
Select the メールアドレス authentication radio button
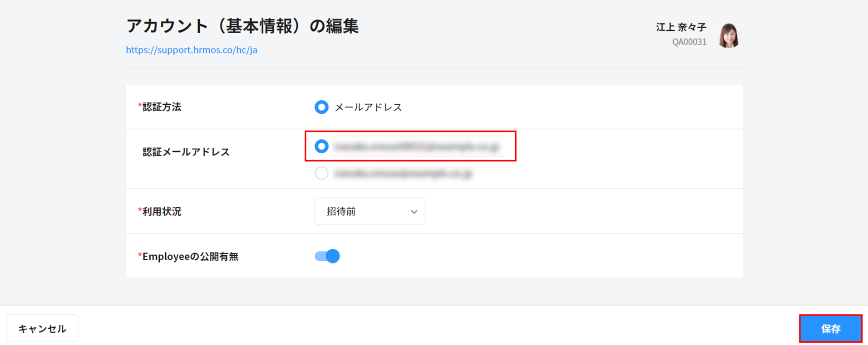tap(321, 107)
